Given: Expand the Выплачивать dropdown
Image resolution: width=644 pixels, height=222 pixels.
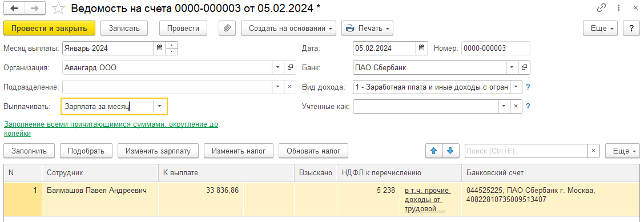Looking at the screenshot, I should [x=160, y=106].
